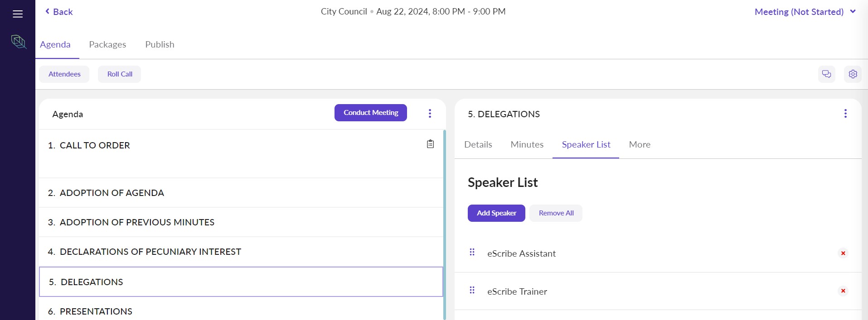Go back using the Back link
Screen dimensions: 868x320
[x=59, y=12]
